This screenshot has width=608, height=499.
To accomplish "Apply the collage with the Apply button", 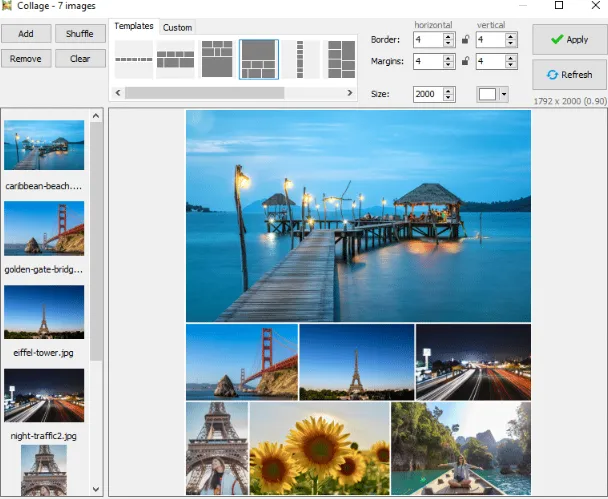I will pyautogui.click(x=569, y=39).
